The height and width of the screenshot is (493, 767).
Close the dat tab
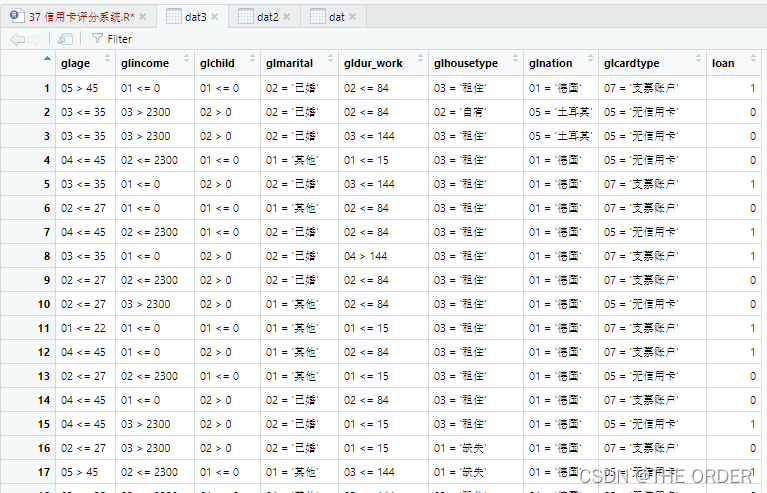353,17
